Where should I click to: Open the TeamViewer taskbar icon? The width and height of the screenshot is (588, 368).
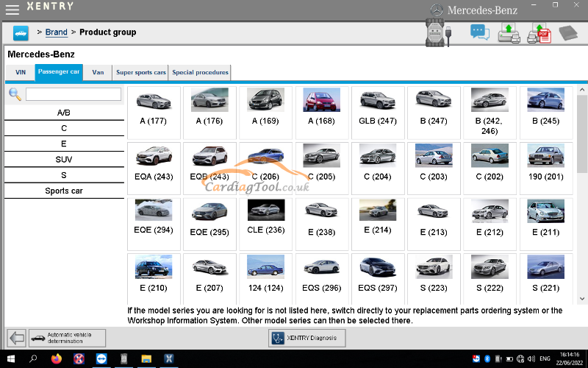(101, 358)
